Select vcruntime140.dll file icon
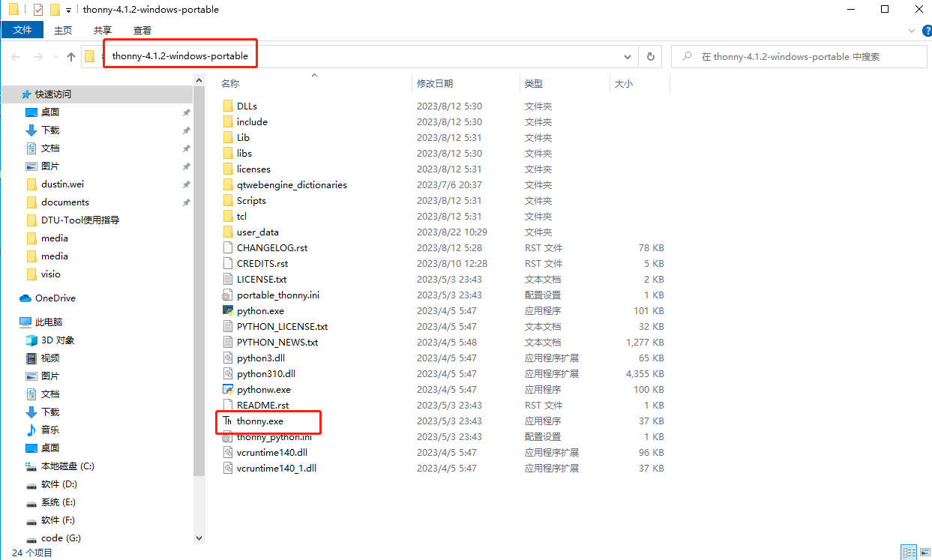This screenshot has height=560, width=932. (x=229, y=452)
